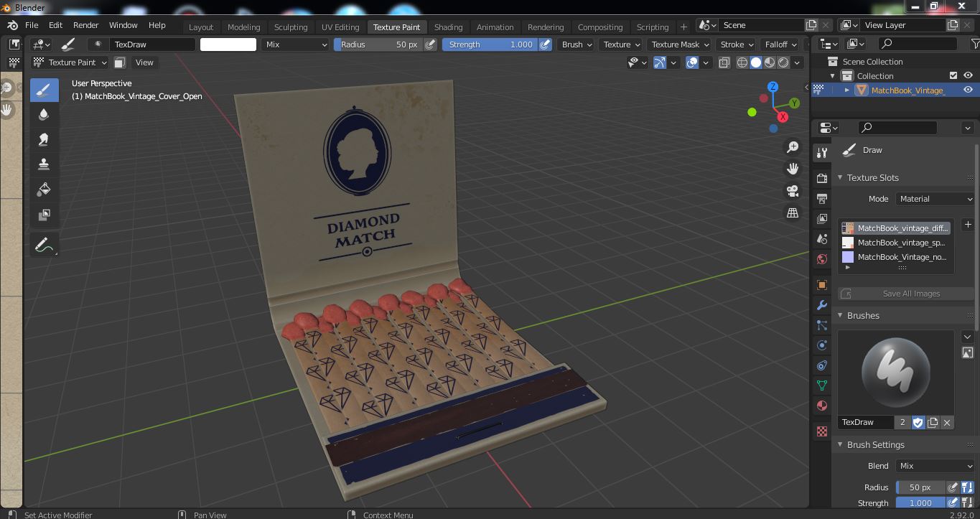Viewport: 980px width, 519px height.
Task: Select the Draw brush tool in toolbar
Action: click(x=45, y=90)
